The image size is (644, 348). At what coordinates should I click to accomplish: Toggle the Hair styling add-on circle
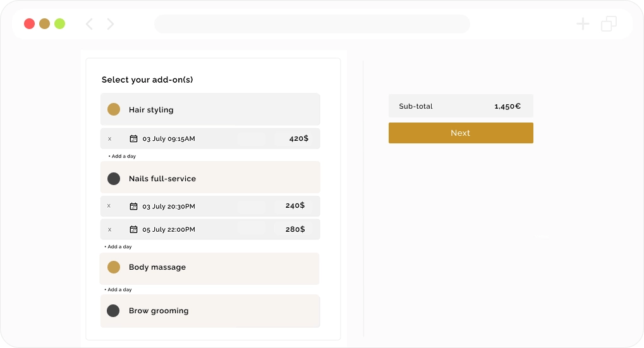(114, 109)
